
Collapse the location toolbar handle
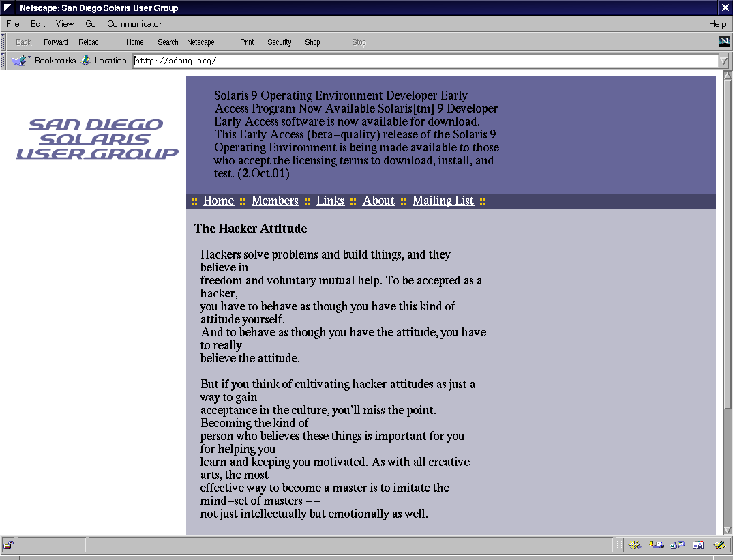coord(3,61)
